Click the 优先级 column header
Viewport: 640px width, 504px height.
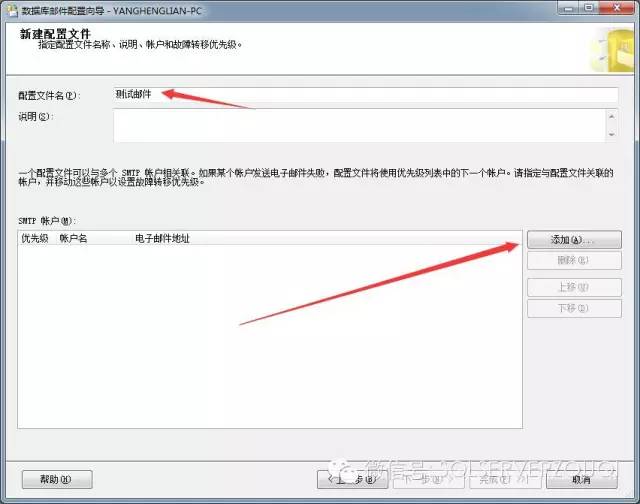coord(35,238)
